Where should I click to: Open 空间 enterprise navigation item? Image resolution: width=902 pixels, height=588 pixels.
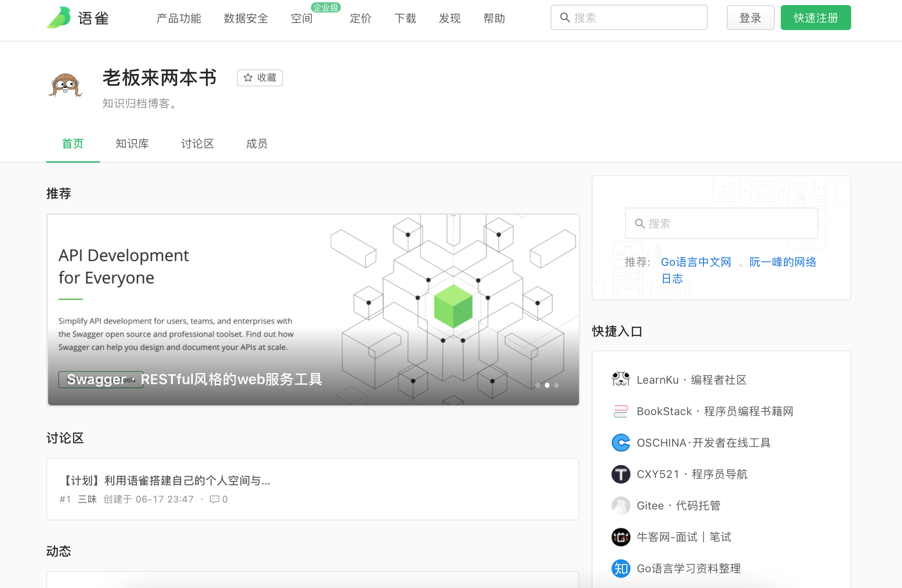(x=302, y=18)
